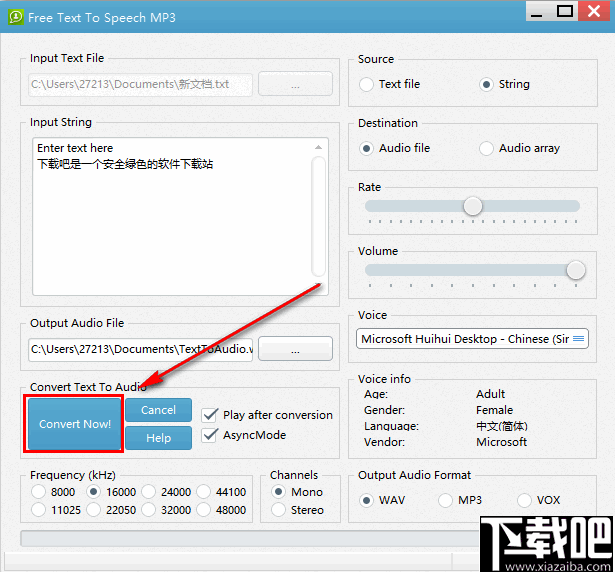Click the app icon in title bar
This screenshot has width=615, height=572.
[16, 17]
